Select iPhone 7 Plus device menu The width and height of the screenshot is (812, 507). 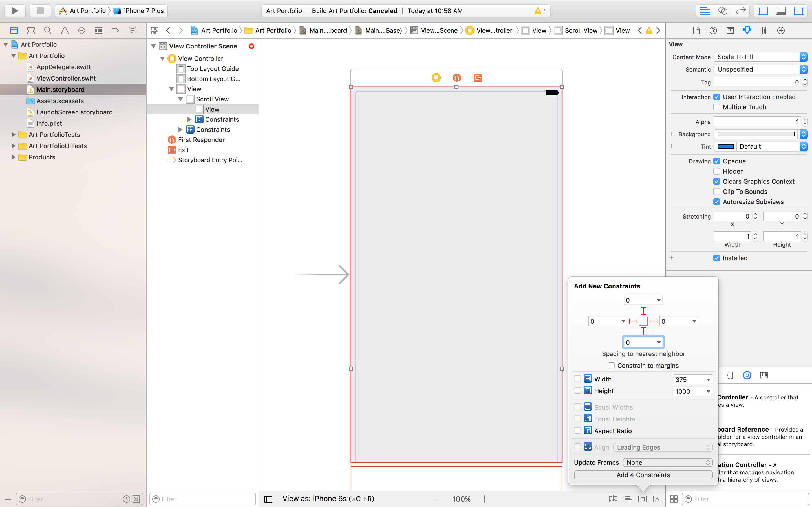[x=143, y=10]
